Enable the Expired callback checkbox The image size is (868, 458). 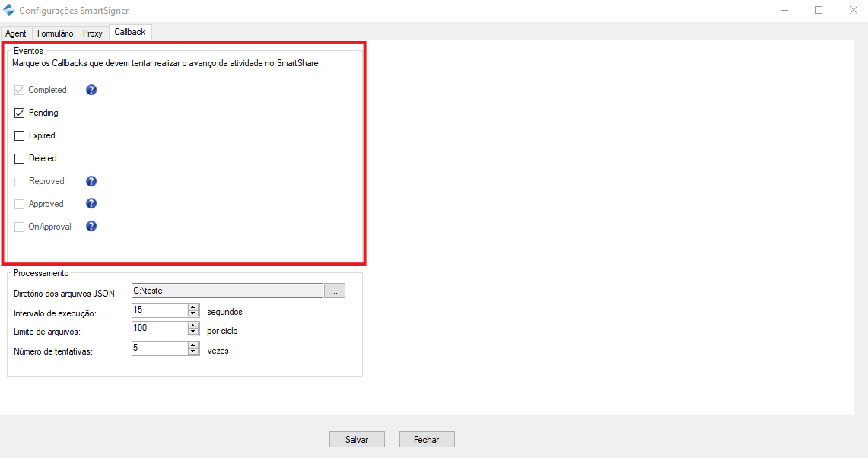pyautogui.click(x=20, y=135)
